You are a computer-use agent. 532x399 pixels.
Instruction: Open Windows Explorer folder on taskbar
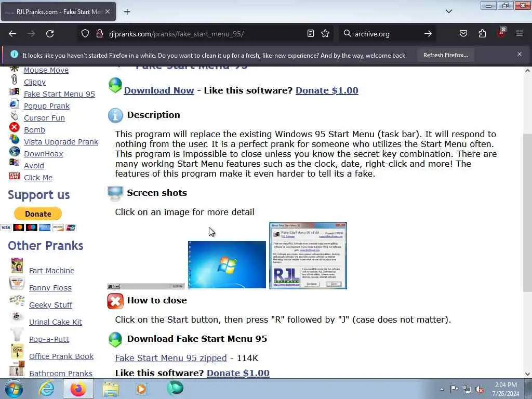(x=111, y=390)
